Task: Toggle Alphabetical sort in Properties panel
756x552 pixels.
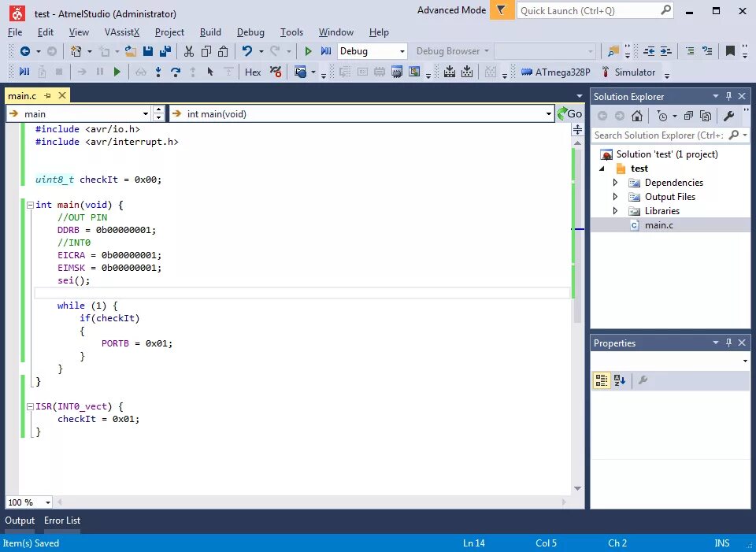Action: coord(620,380)
